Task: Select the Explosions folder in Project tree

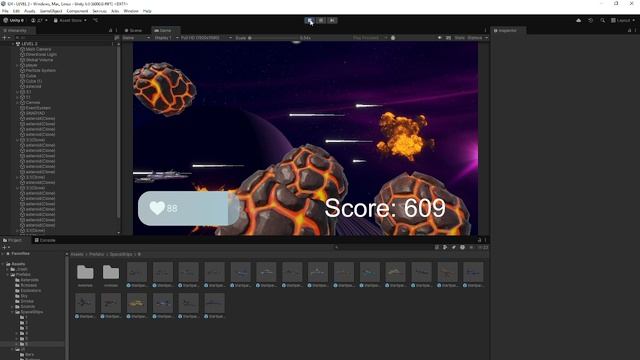Action: click(31, 291)
